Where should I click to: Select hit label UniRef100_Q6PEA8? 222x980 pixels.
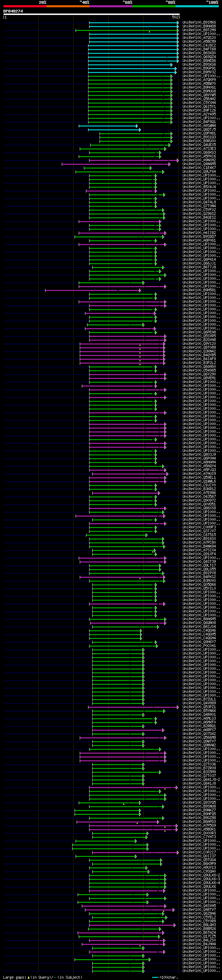pyautogui.click(x=199, y=332)
